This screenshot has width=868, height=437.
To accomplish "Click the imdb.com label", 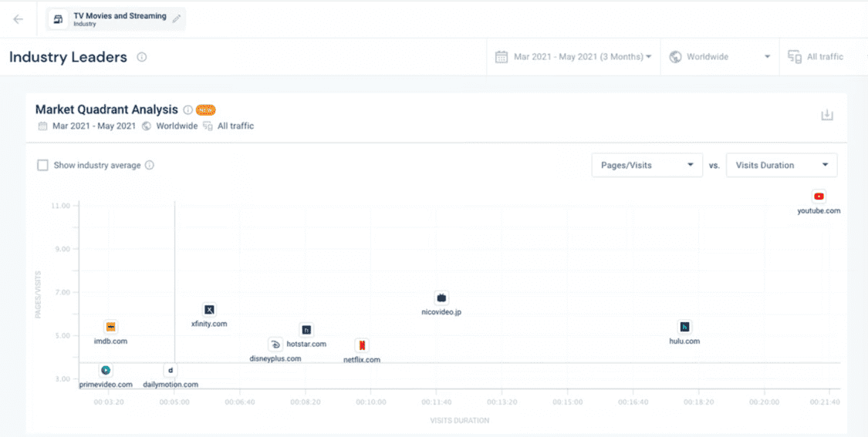I will pyautogui.click(x=110, y=341).
